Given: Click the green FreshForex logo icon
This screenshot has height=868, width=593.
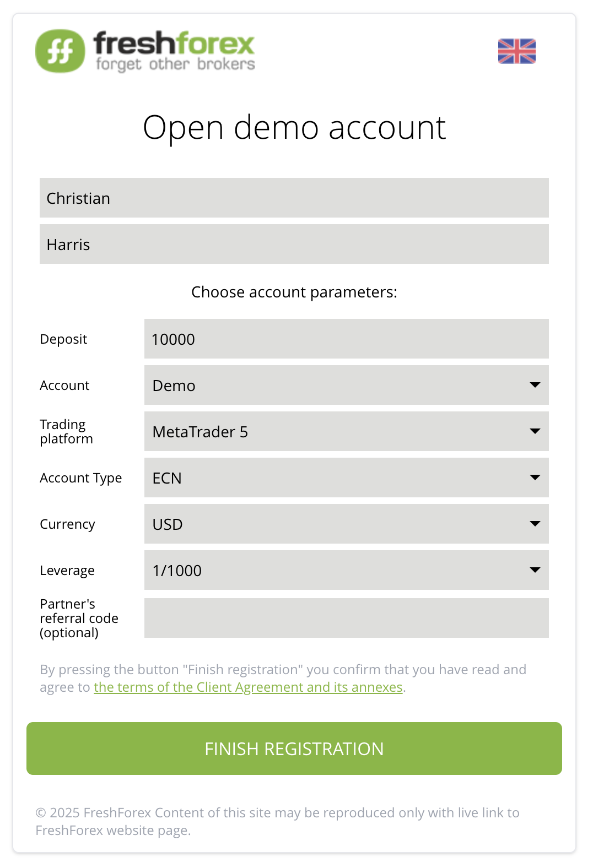Looking at the screenshot, I should [60, 51].
